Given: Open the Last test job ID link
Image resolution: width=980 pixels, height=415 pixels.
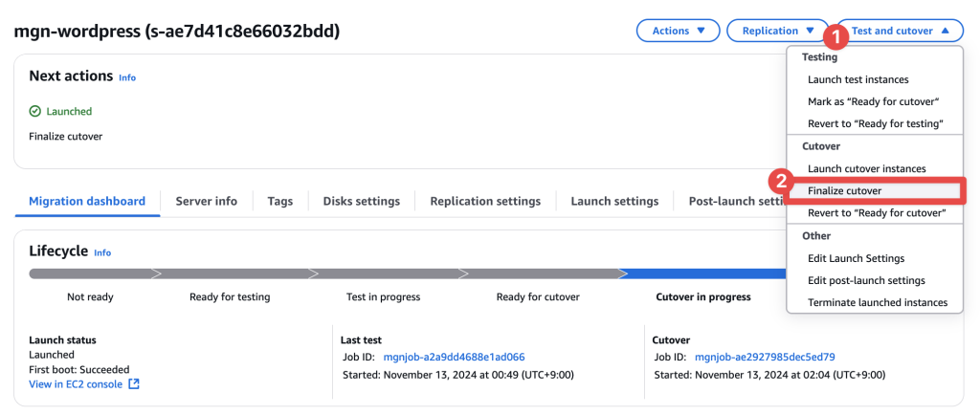Looking at the screenshot, I should tap(454, 357).
